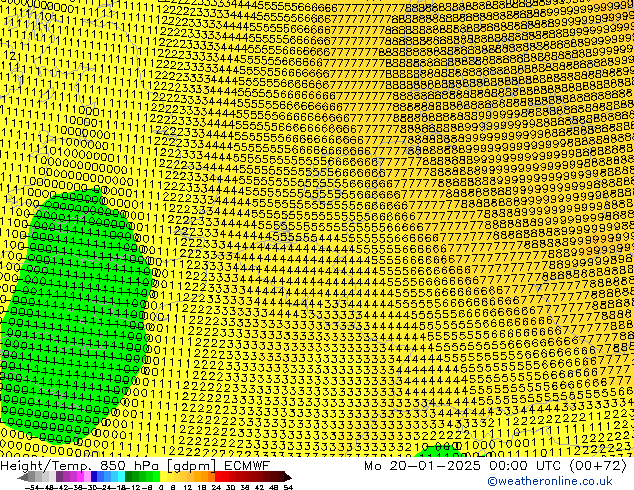The image size is (634, 490).
Task: Click the legend value 54 at the right end
Action: [288, 487]
